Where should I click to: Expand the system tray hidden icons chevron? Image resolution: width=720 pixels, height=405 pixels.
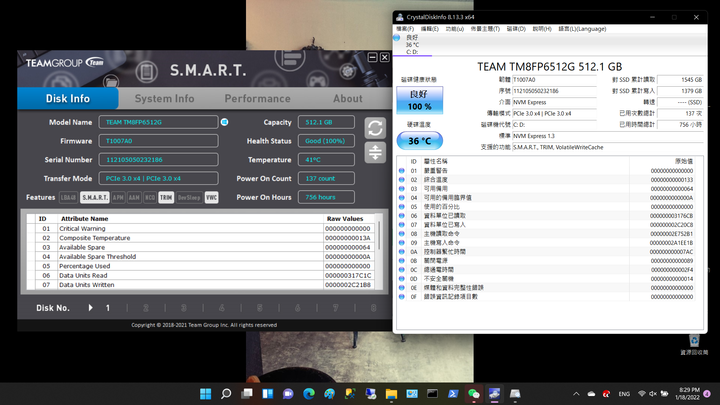(576, 394)
